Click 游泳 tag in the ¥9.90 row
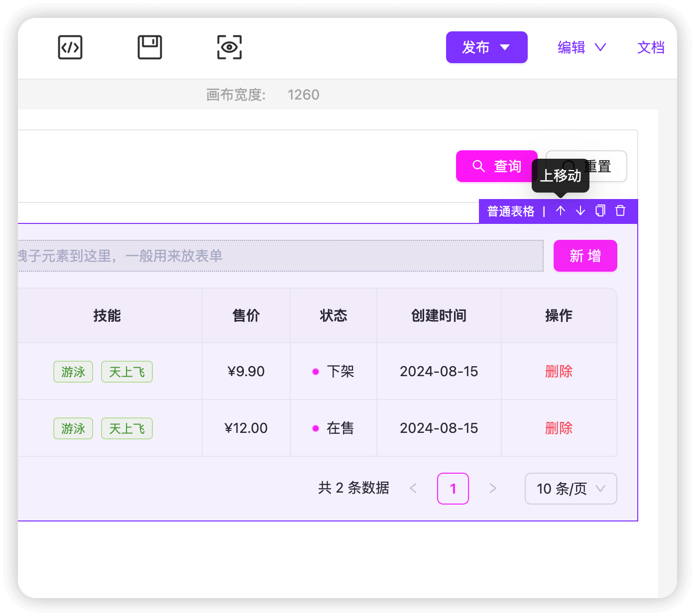 coord(73,372)
